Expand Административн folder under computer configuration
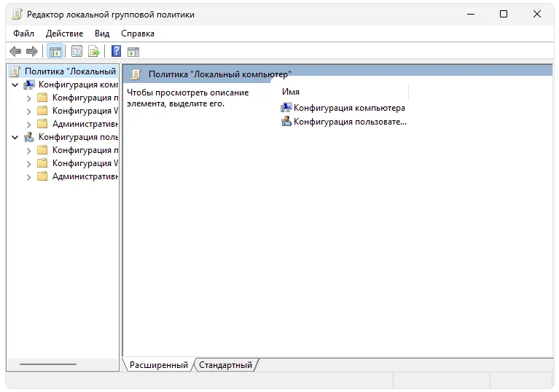The image size is (559, 392). [x=29, y=125]
